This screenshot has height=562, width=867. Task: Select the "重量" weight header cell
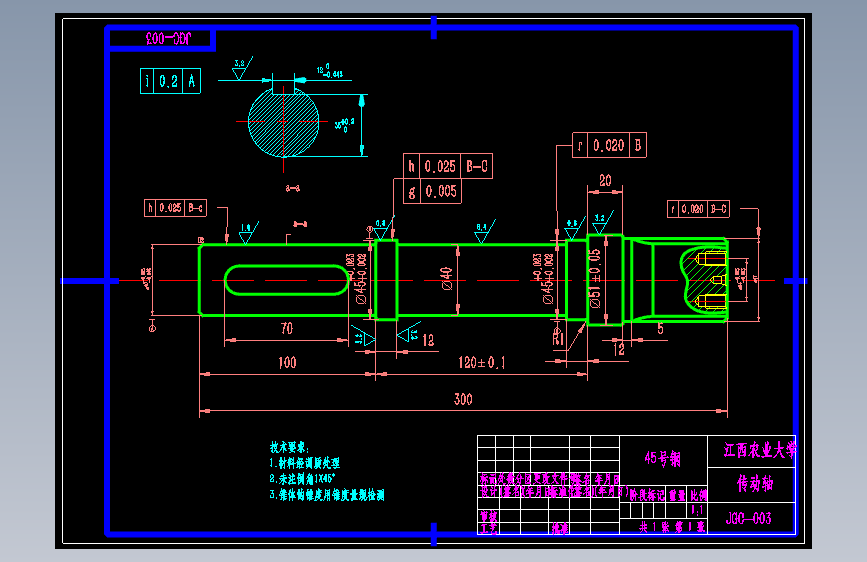(677, 495)
